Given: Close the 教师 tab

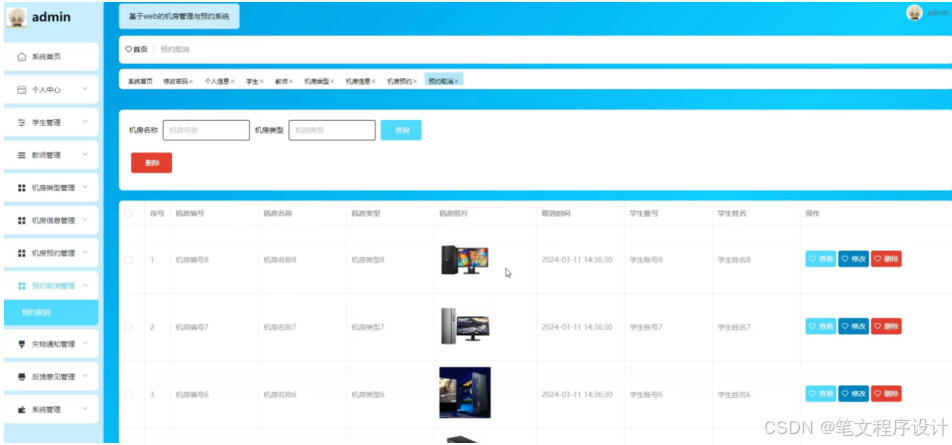Looking at the screenshot, I should pos(291,81).
